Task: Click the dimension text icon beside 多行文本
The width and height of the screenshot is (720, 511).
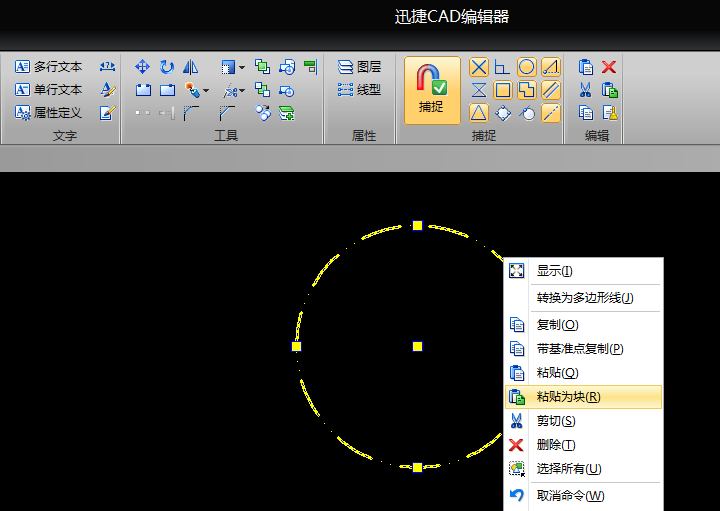Action: coord(107,67)
